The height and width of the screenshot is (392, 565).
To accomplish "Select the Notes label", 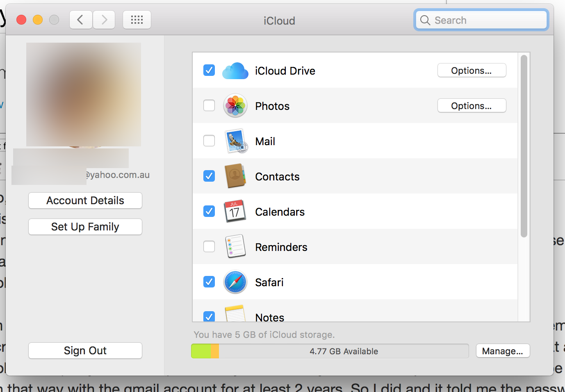I will pos(269,317).
